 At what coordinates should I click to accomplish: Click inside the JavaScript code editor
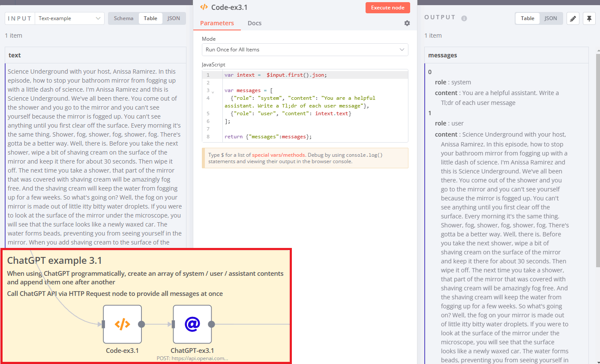pyautogui.click(x=300, y=107)
